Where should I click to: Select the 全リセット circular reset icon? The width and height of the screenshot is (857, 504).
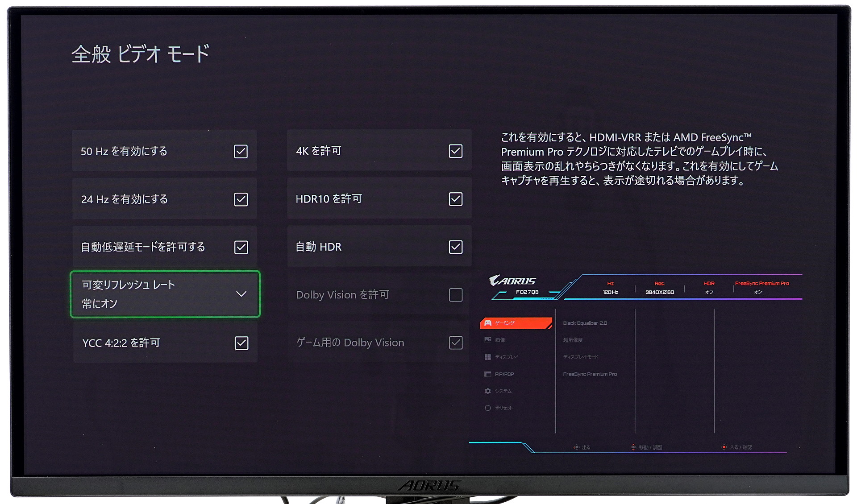[488, 408]
